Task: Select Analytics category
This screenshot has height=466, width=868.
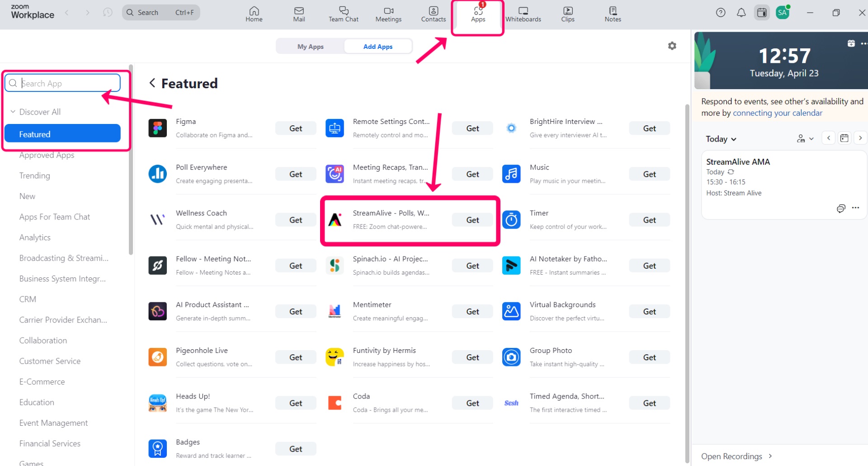Action: pos(35,238)
